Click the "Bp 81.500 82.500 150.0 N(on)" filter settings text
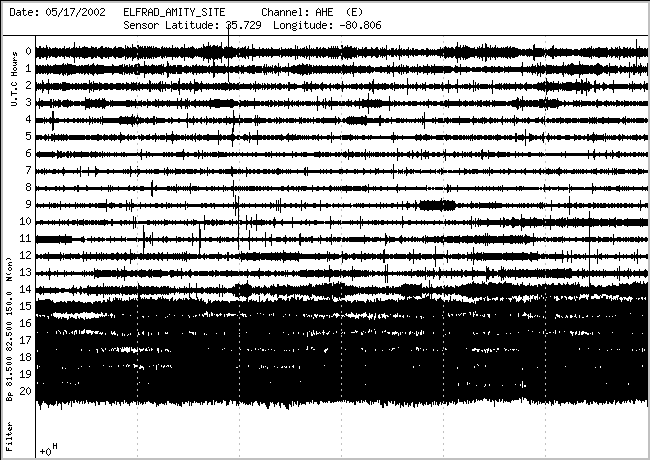This screenshot has height=460, width=650. tap(9, 329)
